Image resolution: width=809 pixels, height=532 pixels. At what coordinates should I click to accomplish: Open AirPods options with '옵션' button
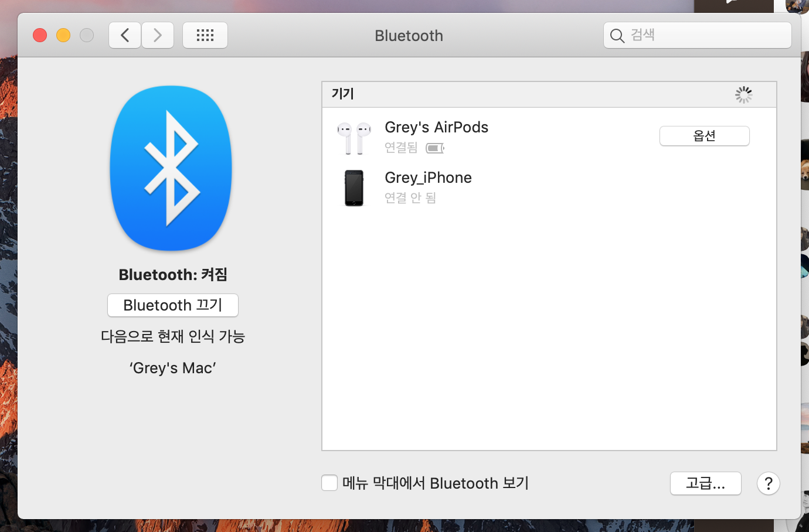[705, 136]
